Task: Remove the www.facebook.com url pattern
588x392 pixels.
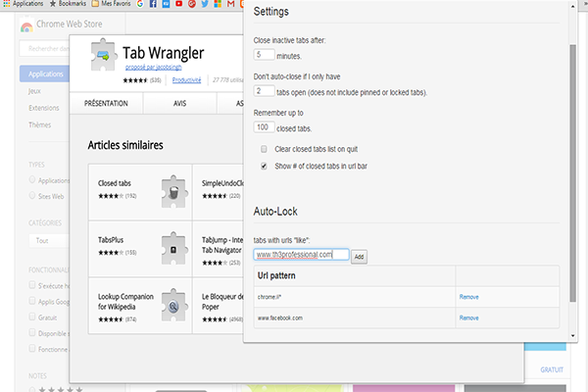Action: [468, 318]
